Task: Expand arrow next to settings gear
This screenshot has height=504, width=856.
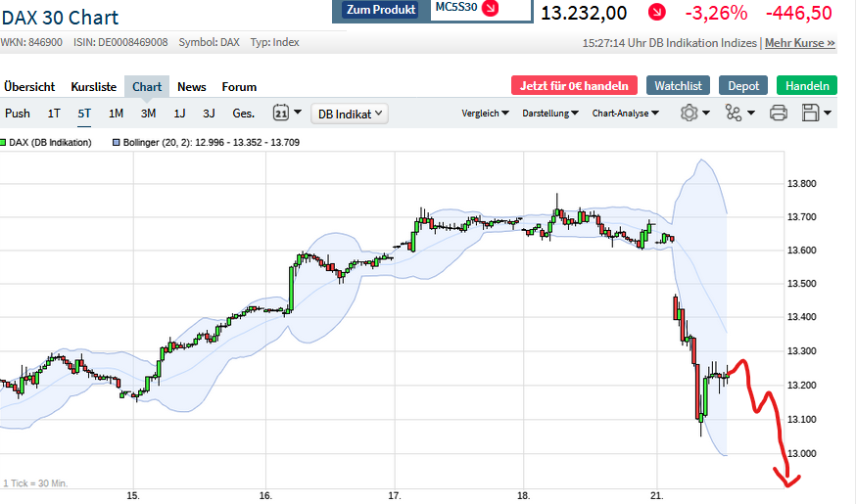Action: tap(706, 113)
